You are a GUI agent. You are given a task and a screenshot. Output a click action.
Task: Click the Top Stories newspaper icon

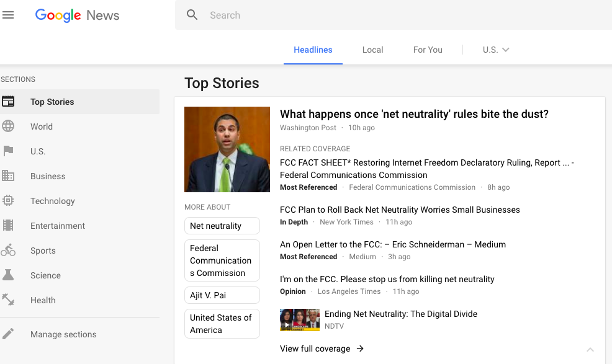tap(8, 102)
